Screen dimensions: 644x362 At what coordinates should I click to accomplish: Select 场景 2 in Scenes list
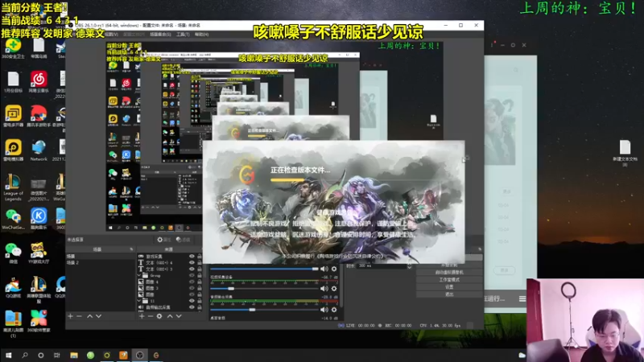(x=100, y=263)
